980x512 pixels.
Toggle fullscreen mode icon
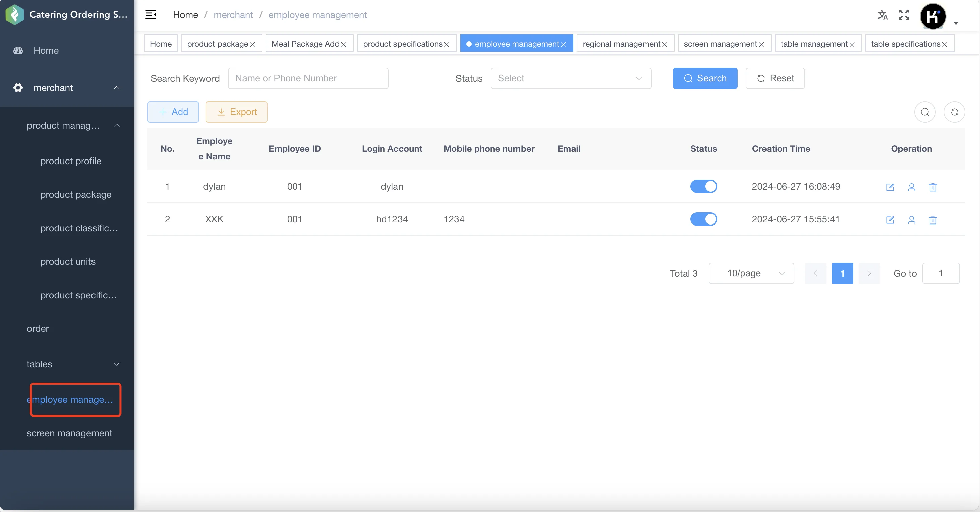click(904, 15)
